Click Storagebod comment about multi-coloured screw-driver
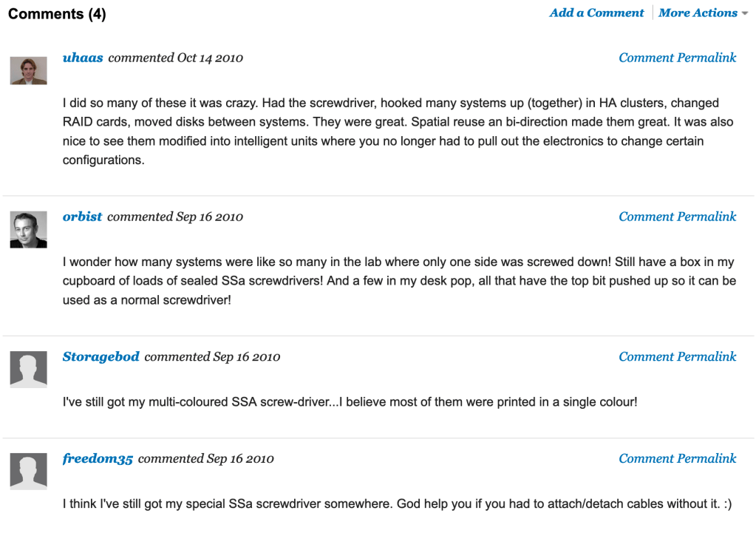The width and height of the screenshot is (756, 533). click(x=350, y=402)
